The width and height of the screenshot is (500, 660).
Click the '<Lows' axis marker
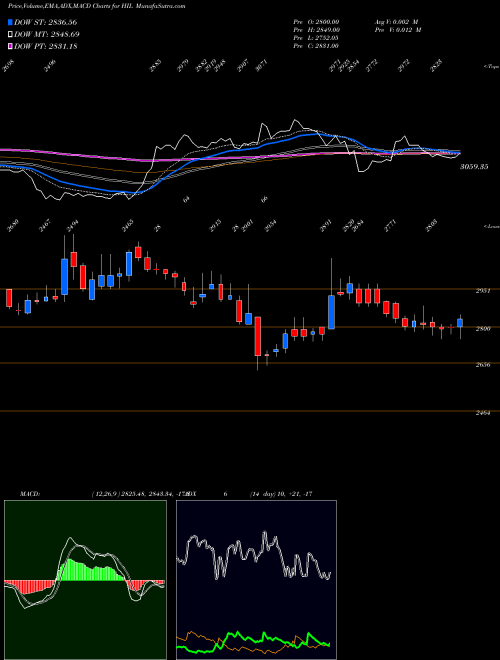[x=491, y=226]
